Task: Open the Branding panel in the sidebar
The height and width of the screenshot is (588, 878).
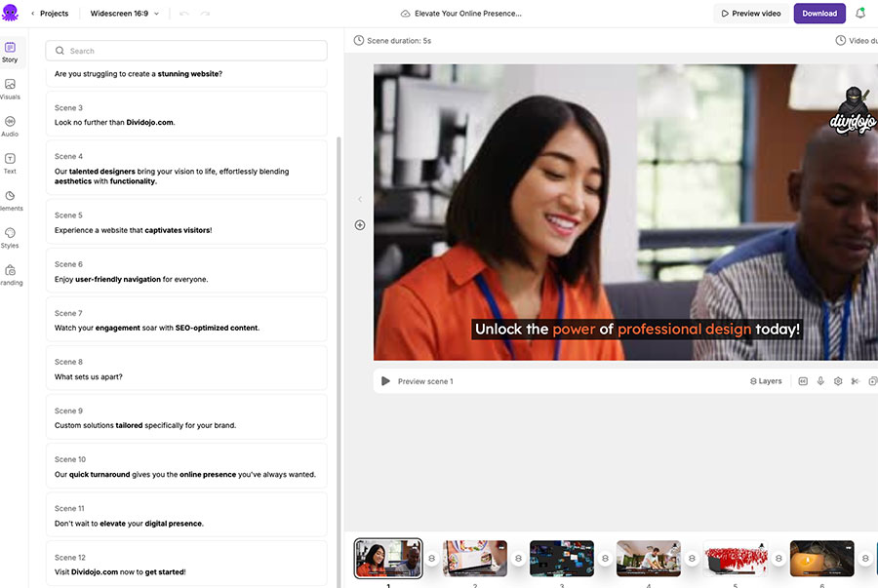Action: (10, 274)
